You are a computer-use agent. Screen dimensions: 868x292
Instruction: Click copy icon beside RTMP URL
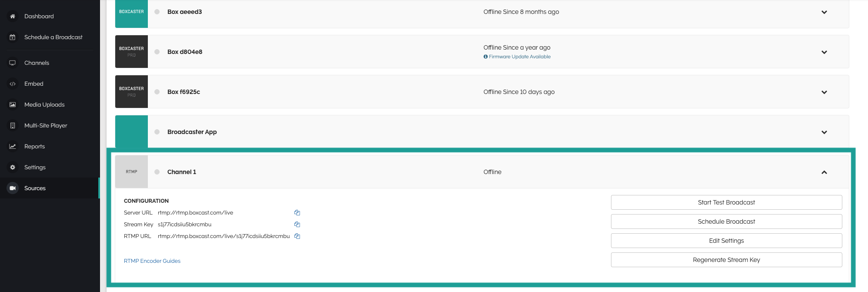click(x=297, y=236)
